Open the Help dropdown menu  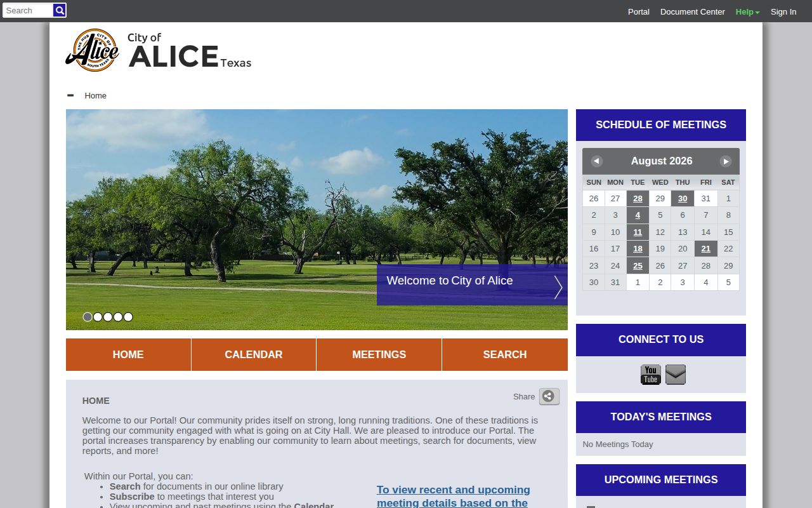pos(747,11)
